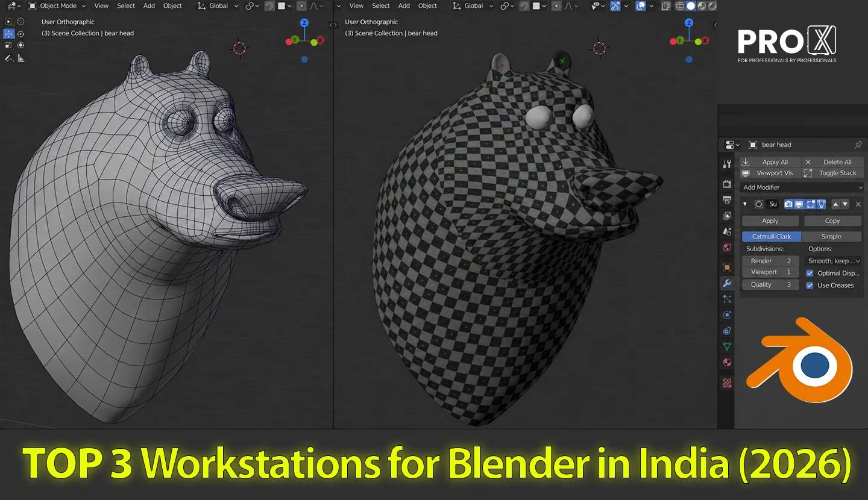
Task: Open the Object Mode dropdown
Action: coord(57,6)
